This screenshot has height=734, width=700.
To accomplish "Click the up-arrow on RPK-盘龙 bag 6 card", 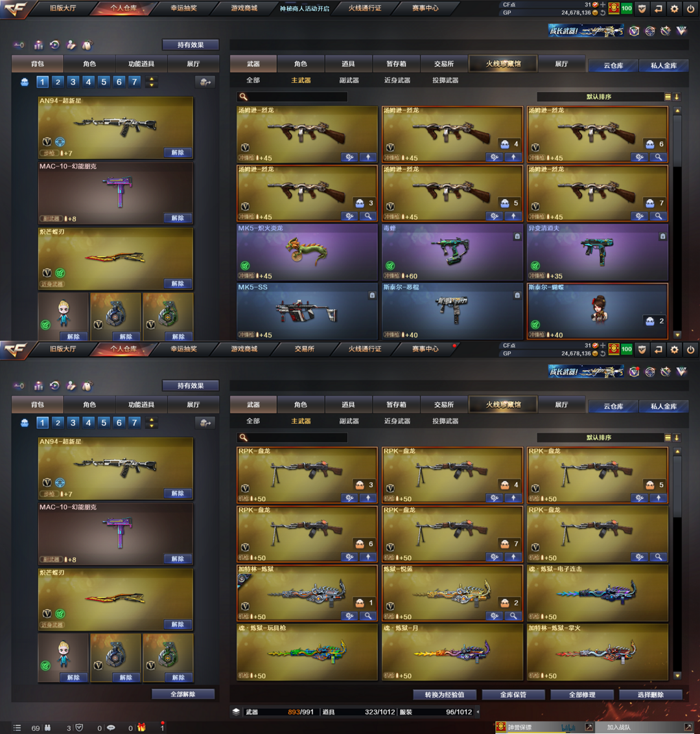I will (368, 557).
